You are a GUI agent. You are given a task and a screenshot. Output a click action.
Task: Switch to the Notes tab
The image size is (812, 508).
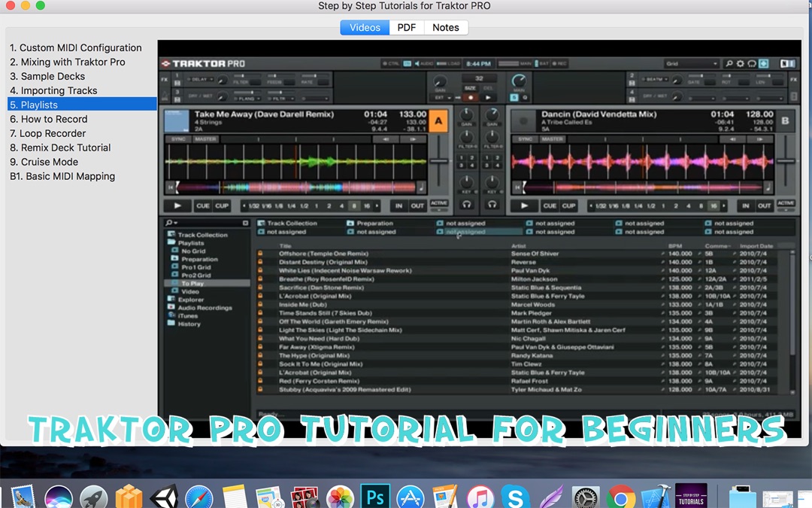[445, 27]
